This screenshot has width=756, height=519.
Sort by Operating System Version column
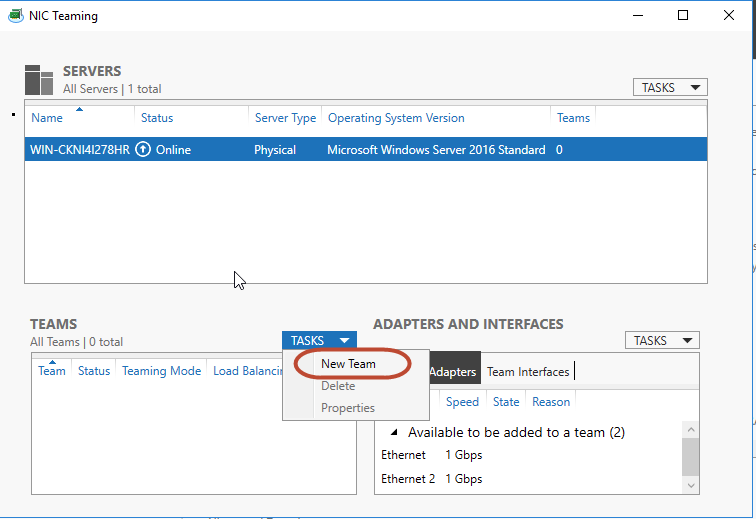point(396,118)
